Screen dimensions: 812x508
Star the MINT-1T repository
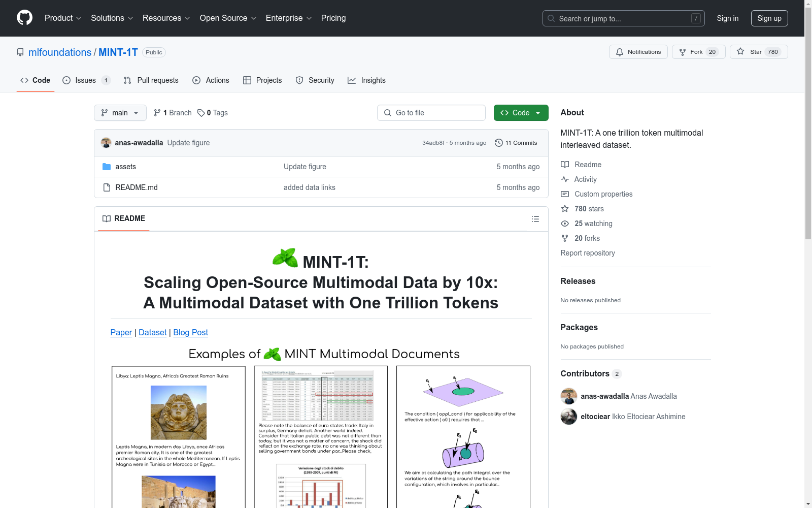[x=759, y=52]
